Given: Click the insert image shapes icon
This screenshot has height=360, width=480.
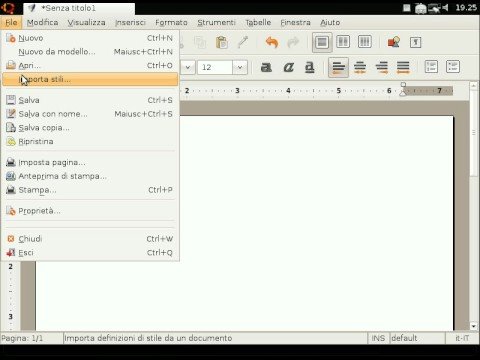Looking at the screenshot, I should tap(394, 42).
